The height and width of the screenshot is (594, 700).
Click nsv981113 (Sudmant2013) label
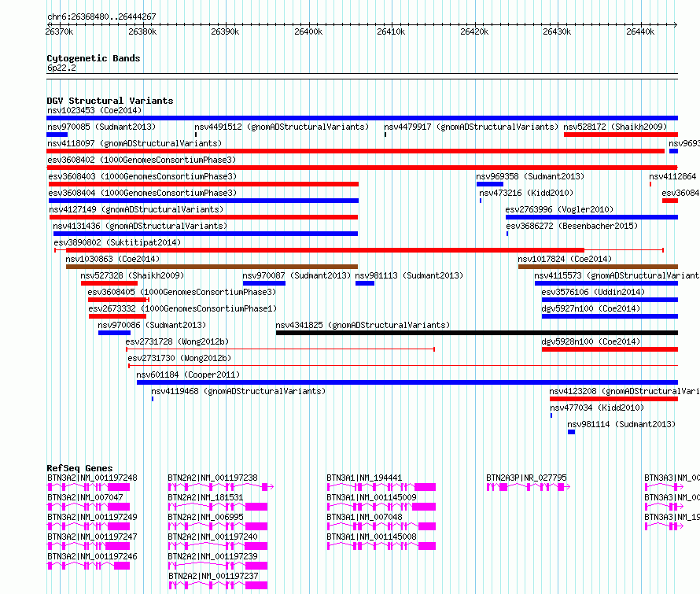pyautogui.click(x=409, y=275)
